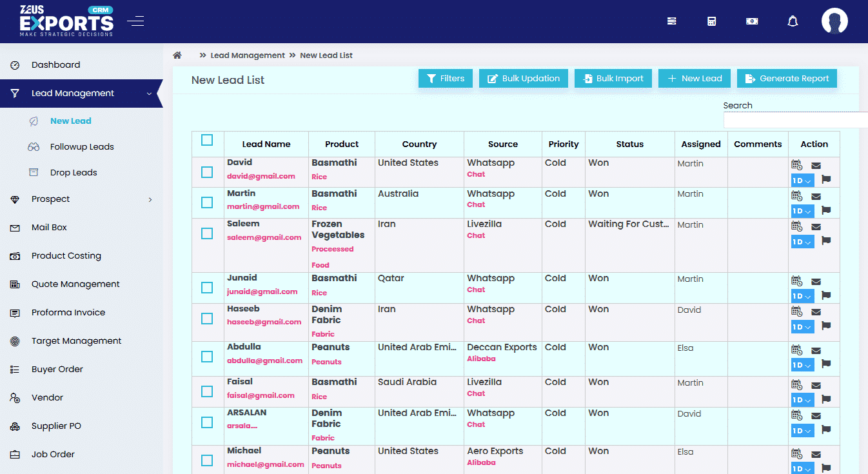Toggle the select-all checkbox in table header
This screenshot has width=868, height=474.
coord(207,140)
